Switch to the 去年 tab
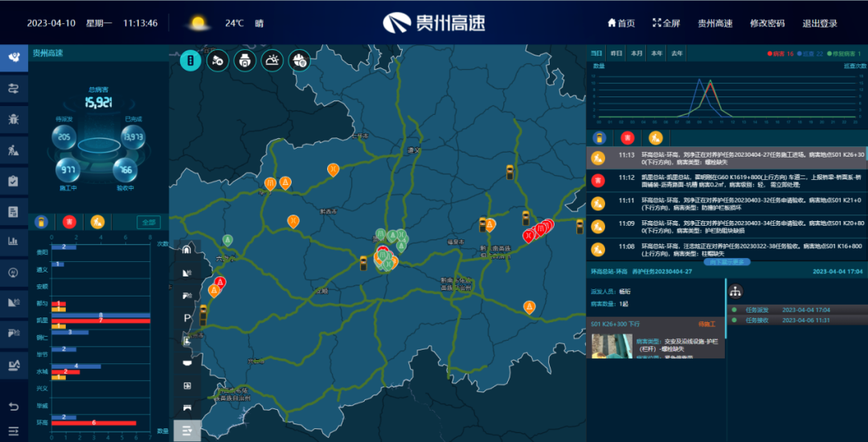 (677, 53)
